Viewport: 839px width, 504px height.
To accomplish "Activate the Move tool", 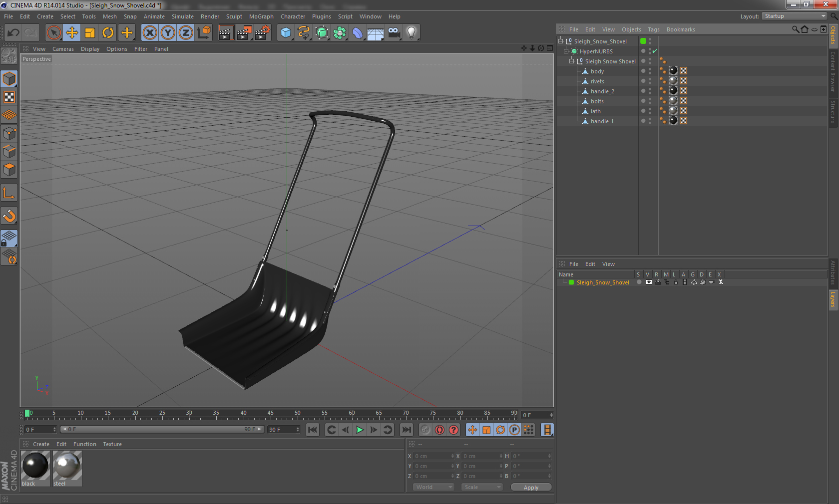I will coord(72,33).
